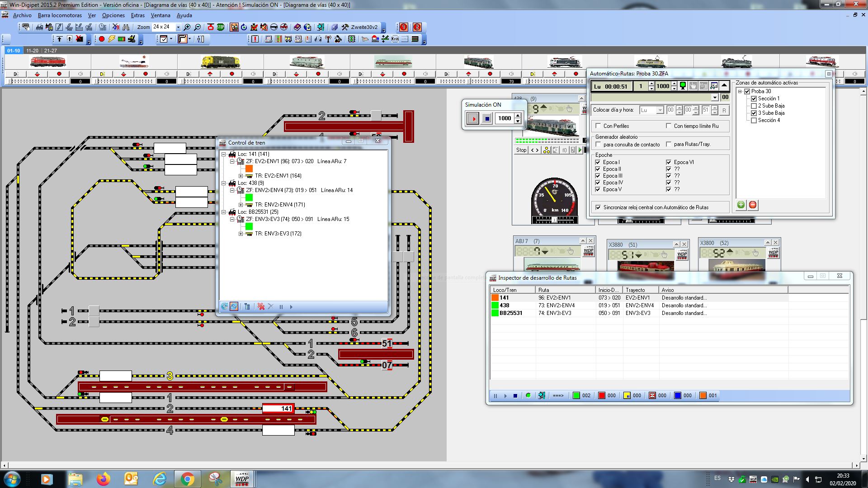Switch to the 11-20 locomotive tab
The image size is (868, 488).
[x=32, y=51]
